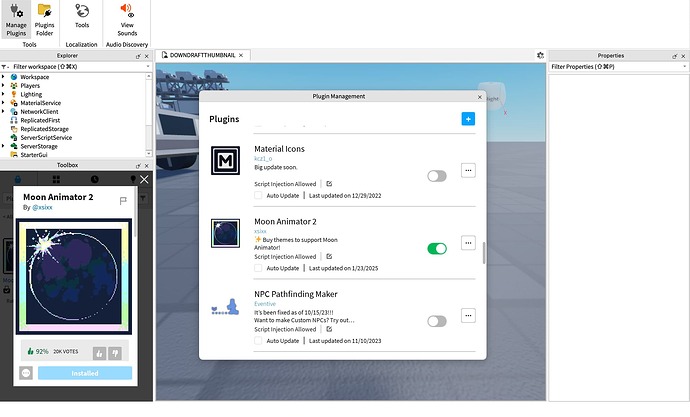Expand the NetworkClient tree node
This screenshot has width=690, height=417.
pos(4,111)
